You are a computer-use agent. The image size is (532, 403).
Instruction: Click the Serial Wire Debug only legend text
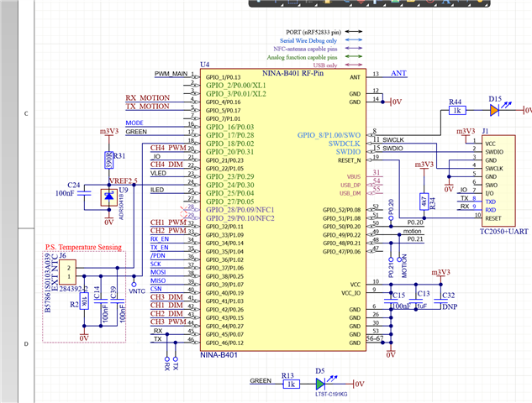coord(308,40)
